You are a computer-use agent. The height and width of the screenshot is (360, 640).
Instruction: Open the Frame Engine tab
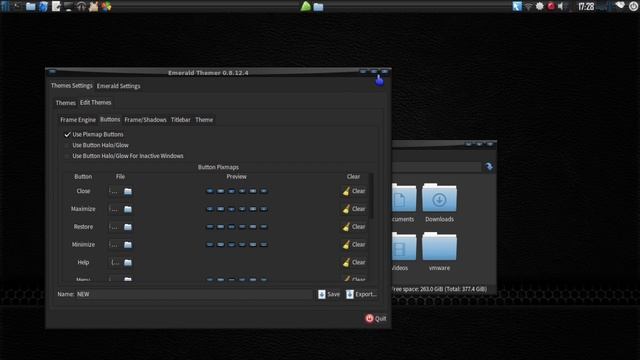[x=78, y=120]
